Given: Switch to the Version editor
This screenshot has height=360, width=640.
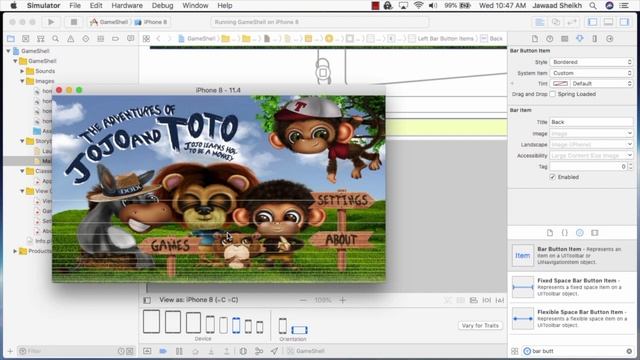Looking at the screenshot, I should [572, 22].
